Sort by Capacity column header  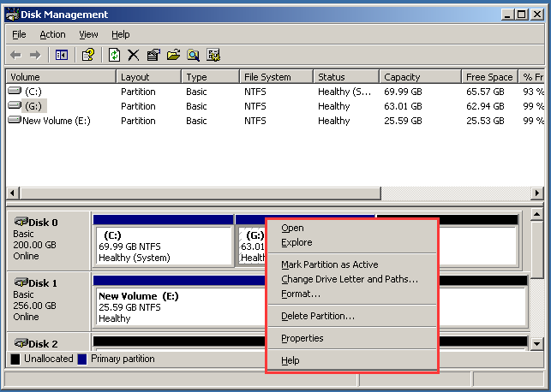click(402, 77)
